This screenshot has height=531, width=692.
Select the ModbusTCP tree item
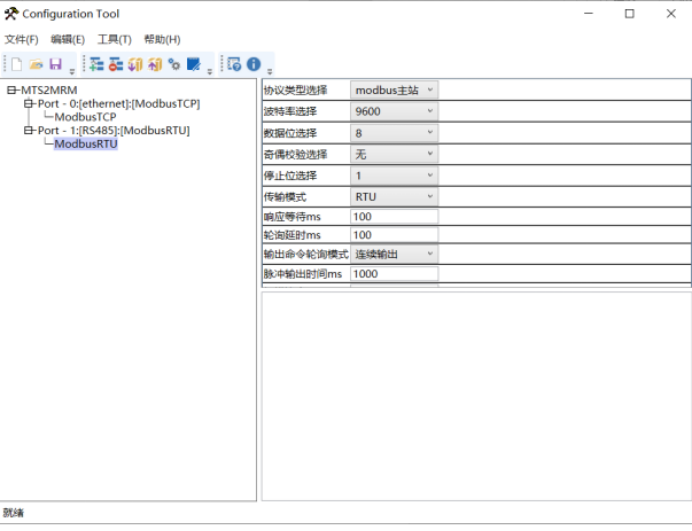(x=85, y=117)
